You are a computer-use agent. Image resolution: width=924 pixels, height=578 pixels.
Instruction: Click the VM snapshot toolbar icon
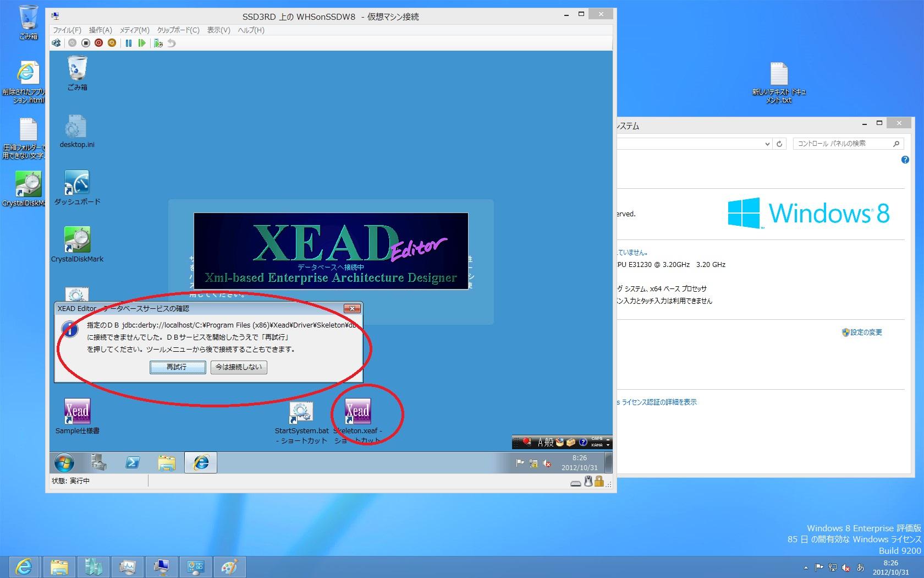click(158, 43)
